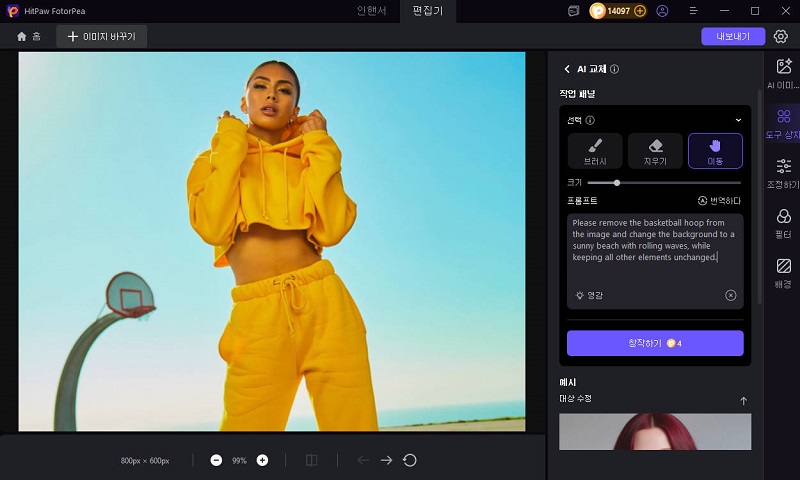This screenshot has width=800, height=480.
Task: Click the Generate (창작하기) button
Action: point(655,343)
